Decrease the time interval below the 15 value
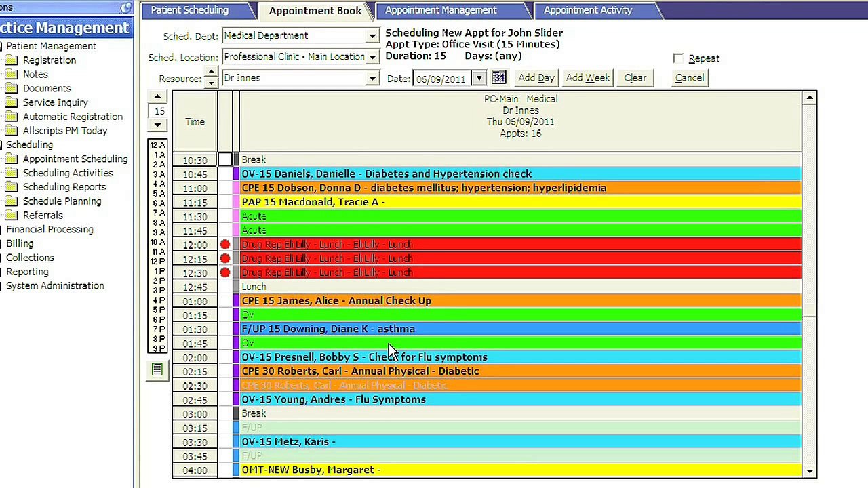868x488 pixels. click(157, 125)
